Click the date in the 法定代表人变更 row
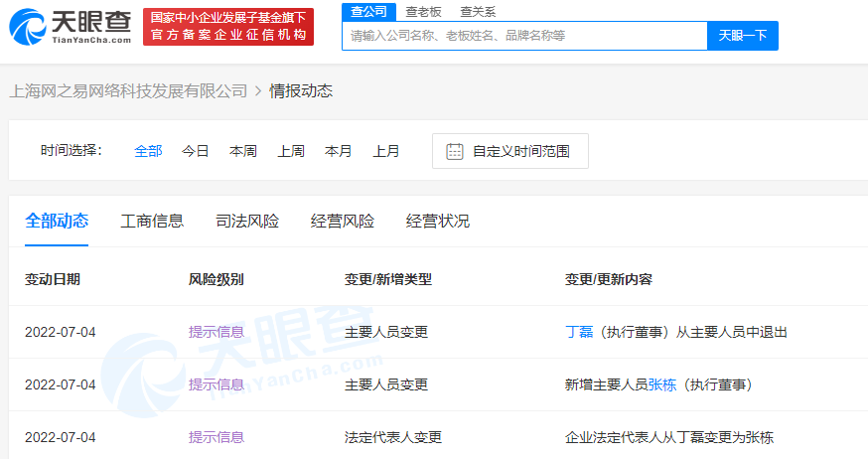Screen dimensions: 868x459 tap(61, 437)
